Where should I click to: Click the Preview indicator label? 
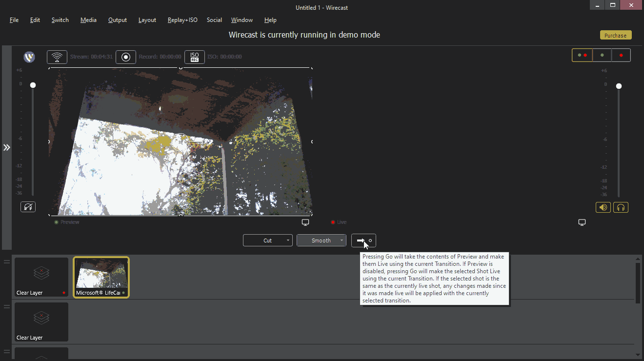67,222
